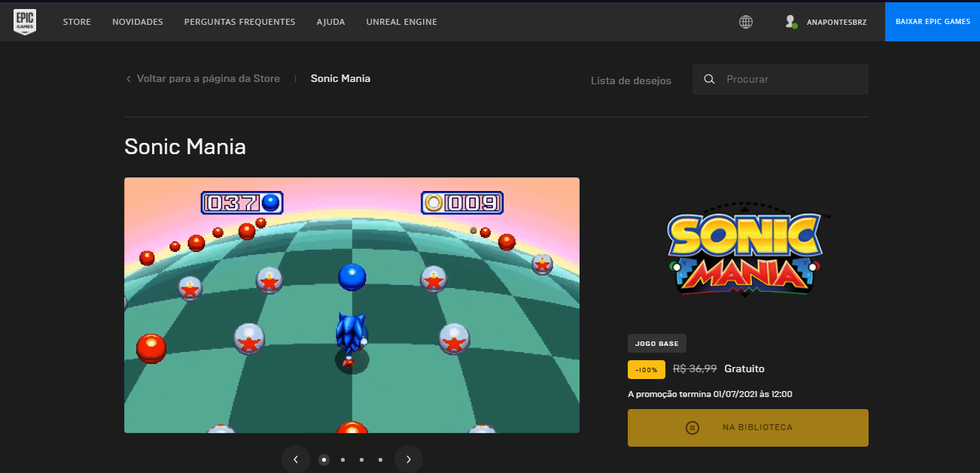Go to previous carousel slide arrow
Screen dimensions: 980x473
click(x=296, y=459)
